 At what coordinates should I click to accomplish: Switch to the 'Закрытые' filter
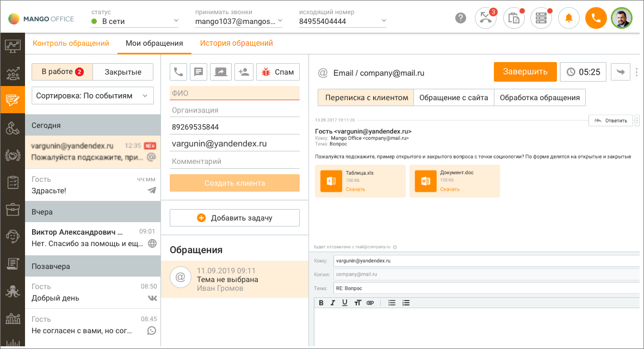123,72
